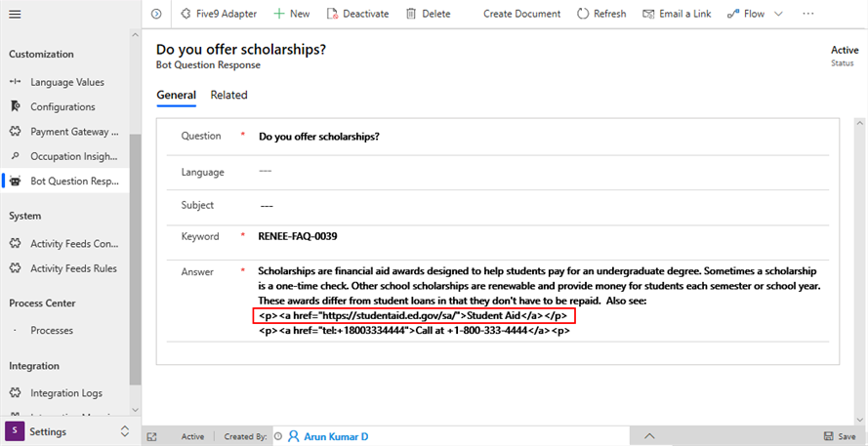Click the Delete trash icon
Image resolution: width=868 pixels, height=446 pixels.
pos(411,14)
